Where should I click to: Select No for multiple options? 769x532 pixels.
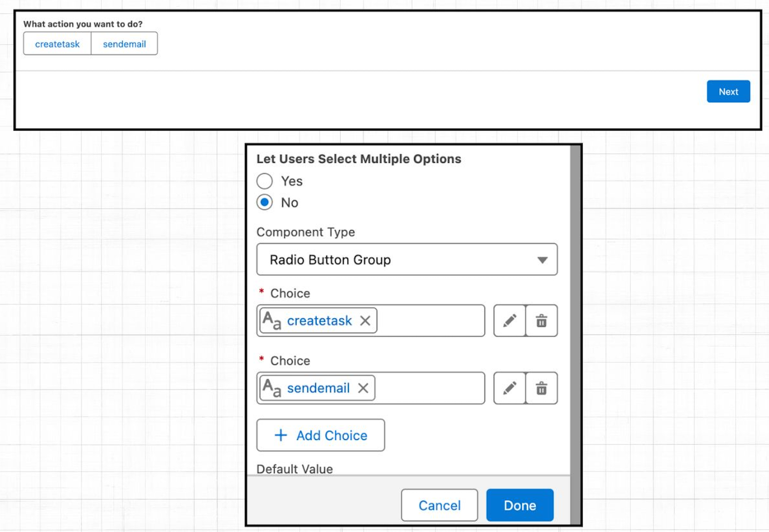tap(264, 202)
